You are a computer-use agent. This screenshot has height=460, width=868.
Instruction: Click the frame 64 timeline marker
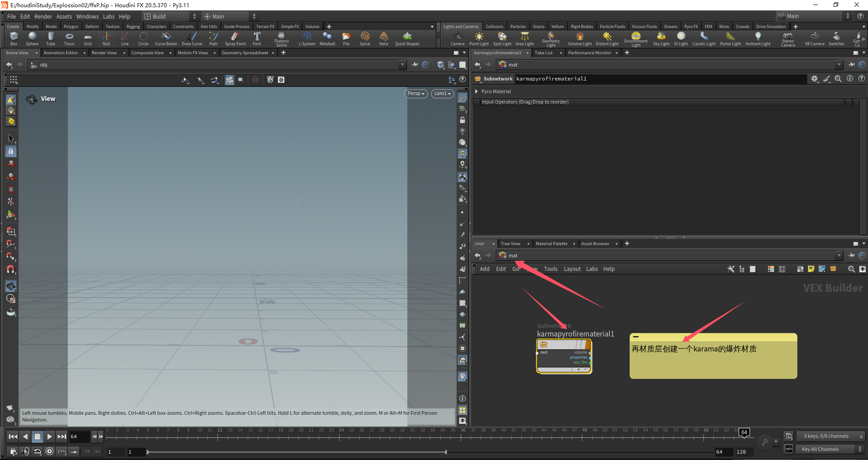[x=744, y=432]
